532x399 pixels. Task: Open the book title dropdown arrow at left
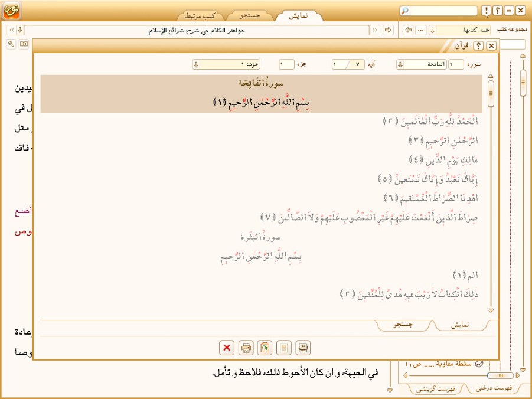(x=20, y=30)
